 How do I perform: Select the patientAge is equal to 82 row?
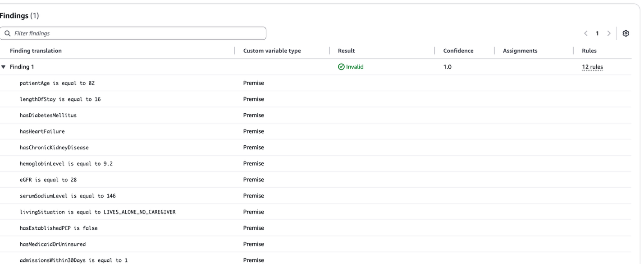(57, 83)
